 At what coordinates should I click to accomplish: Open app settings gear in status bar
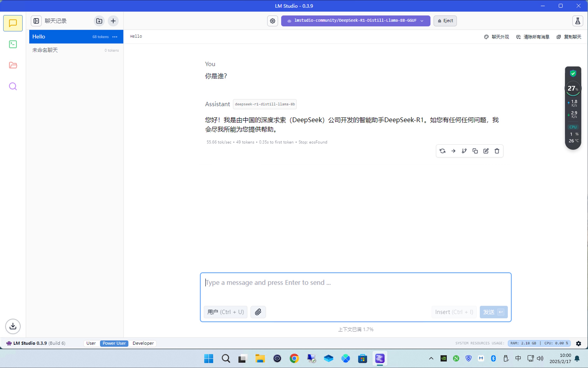tap(578, 343)
